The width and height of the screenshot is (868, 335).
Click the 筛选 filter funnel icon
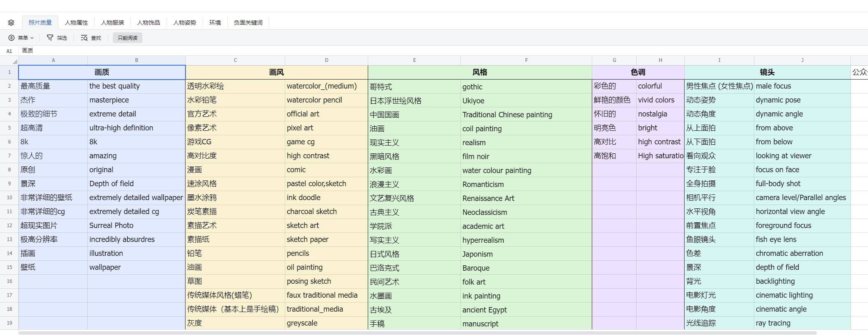50,38
